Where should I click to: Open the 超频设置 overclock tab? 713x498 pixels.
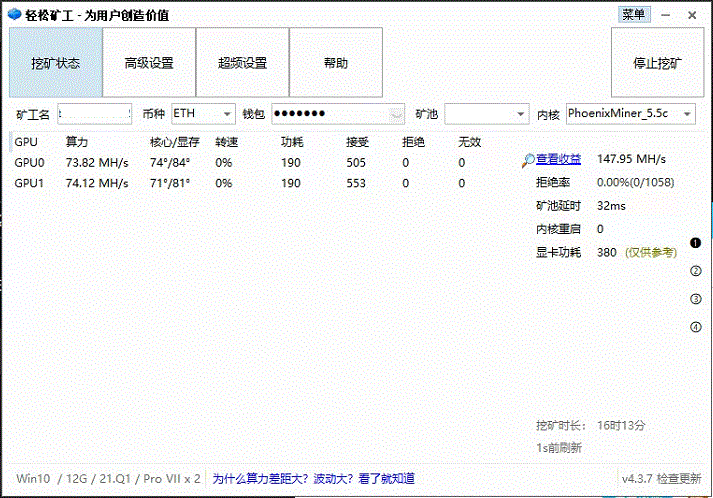click(242, 63)
